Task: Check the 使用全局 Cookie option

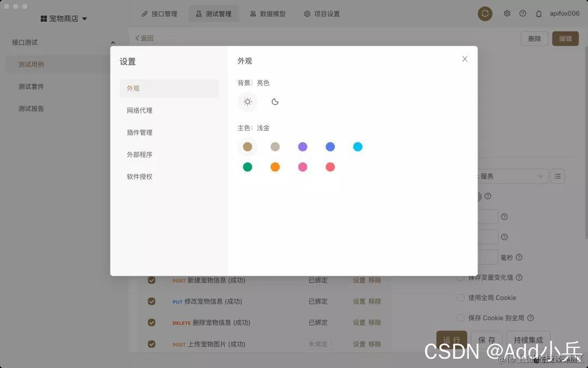Action: (461, 298)
